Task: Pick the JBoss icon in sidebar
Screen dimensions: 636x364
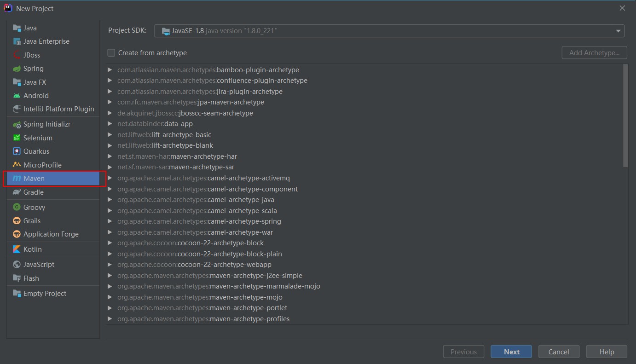Action: [x=17, y=55]
